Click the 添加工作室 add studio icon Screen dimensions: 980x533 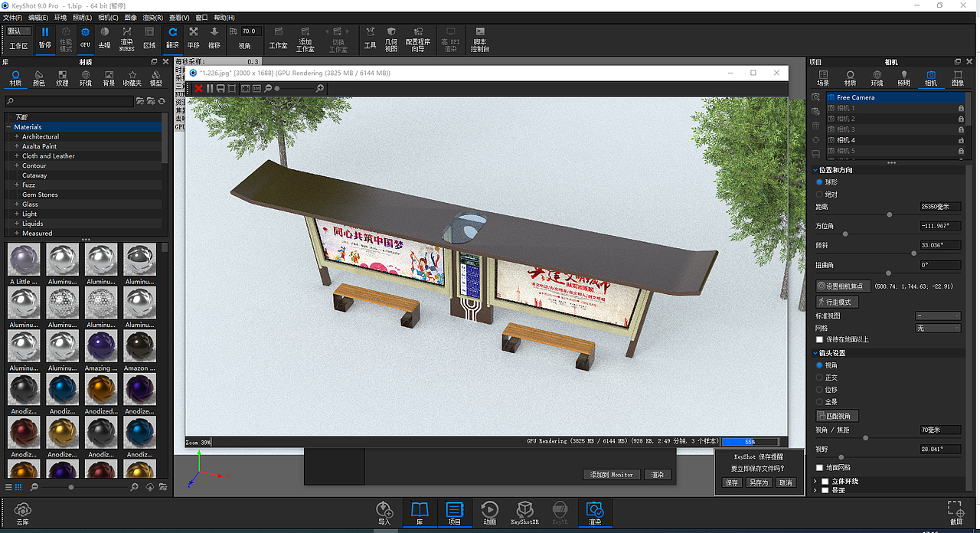(305, 38)
